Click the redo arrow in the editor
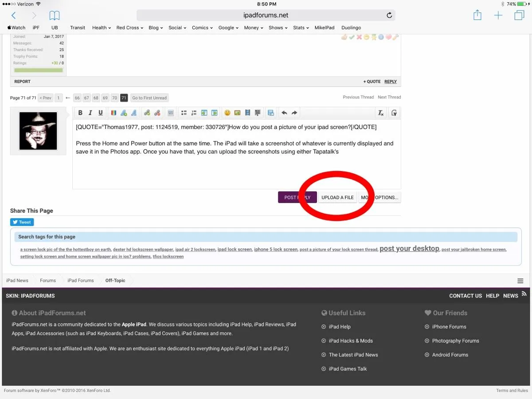532x399 pixels. 294,113
